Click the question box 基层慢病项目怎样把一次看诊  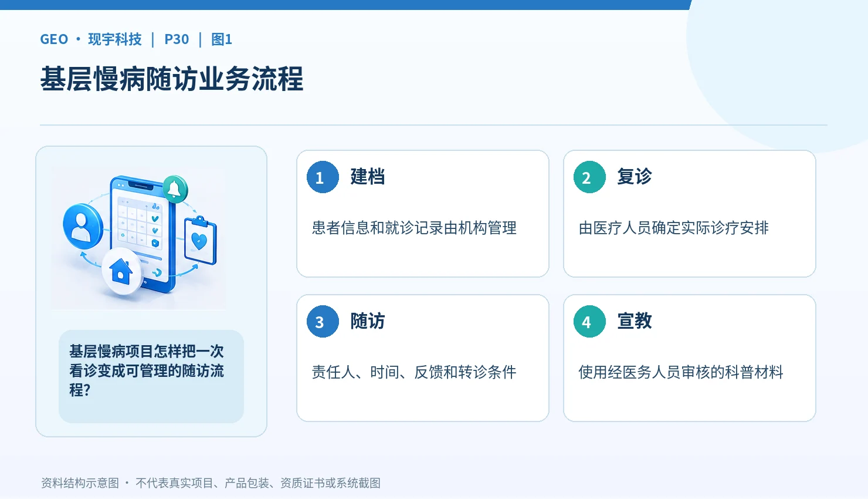[151, 376]
